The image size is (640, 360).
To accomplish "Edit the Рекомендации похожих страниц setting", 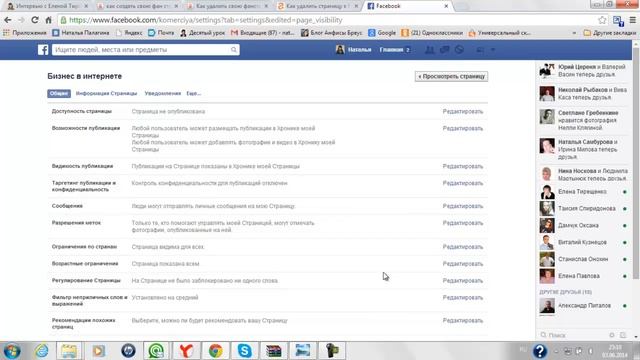I will click(x=463, y=320).
